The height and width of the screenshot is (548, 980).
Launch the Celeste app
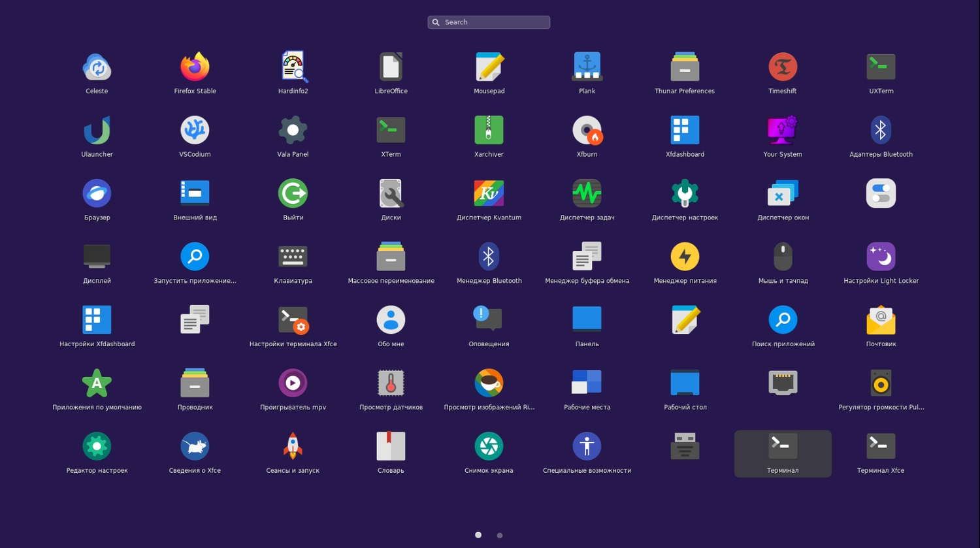coord(97,67)
